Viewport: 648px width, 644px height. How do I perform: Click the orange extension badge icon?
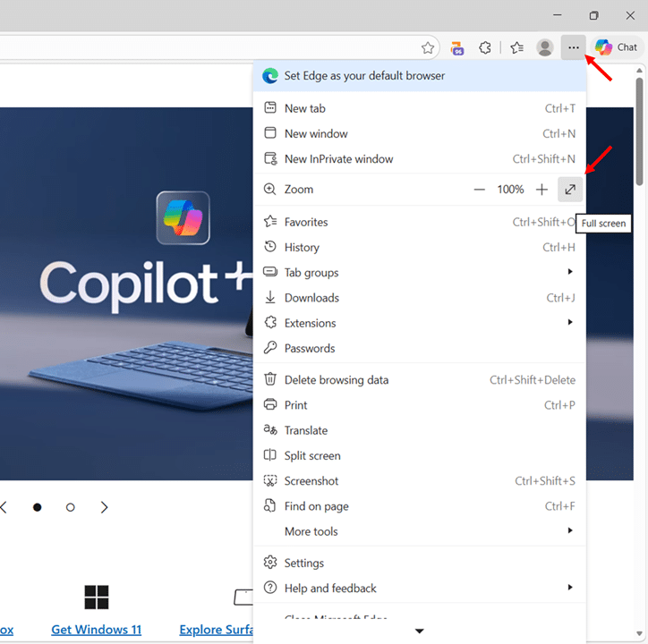[x=457, y=48]
